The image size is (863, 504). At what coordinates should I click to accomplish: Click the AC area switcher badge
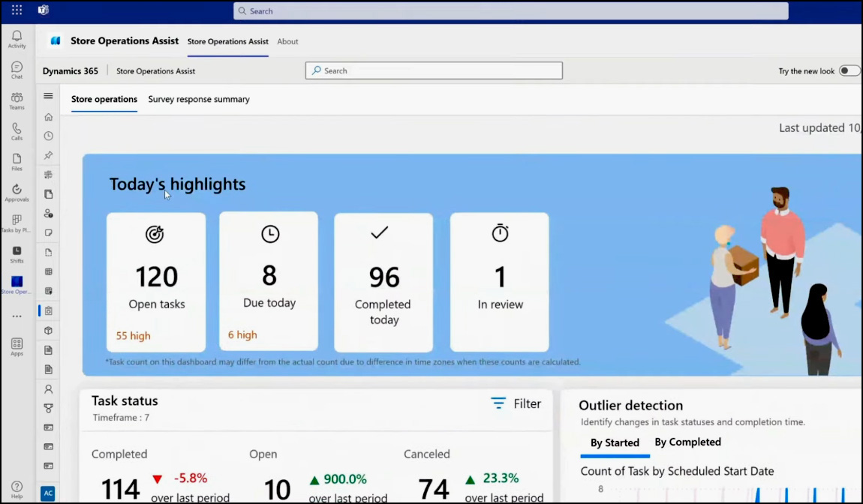click(48, 493)
